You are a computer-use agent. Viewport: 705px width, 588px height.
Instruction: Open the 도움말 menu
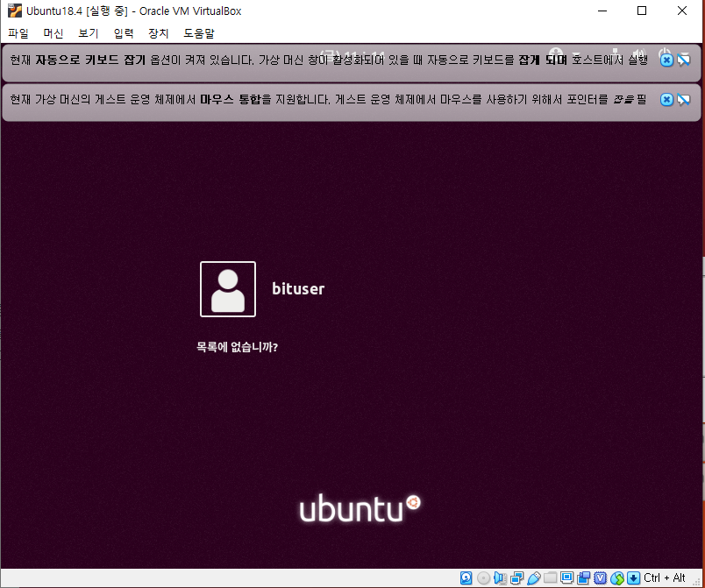[199, 33]
